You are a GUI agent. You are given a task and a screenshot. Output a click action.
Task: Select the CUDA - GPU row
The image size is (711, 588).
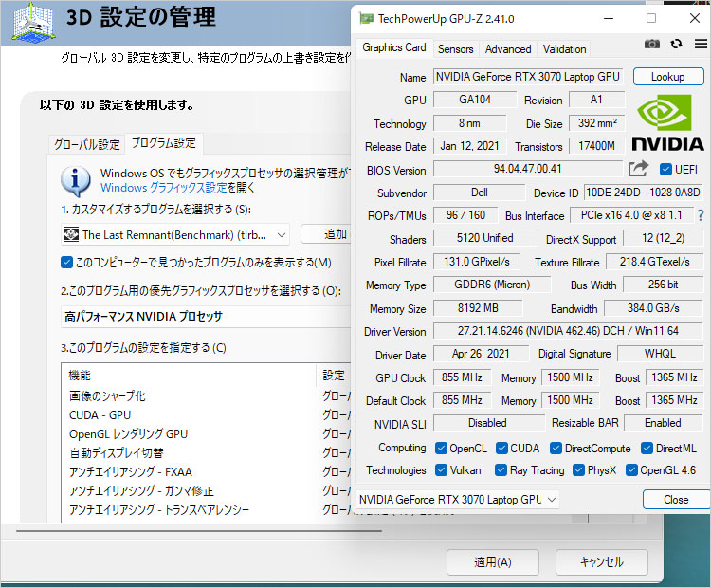207,415
